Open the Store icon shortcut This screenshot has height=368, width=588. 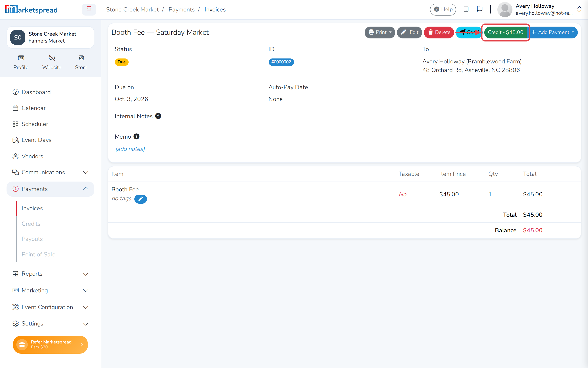pyautogui.click(x=81, y=62)
